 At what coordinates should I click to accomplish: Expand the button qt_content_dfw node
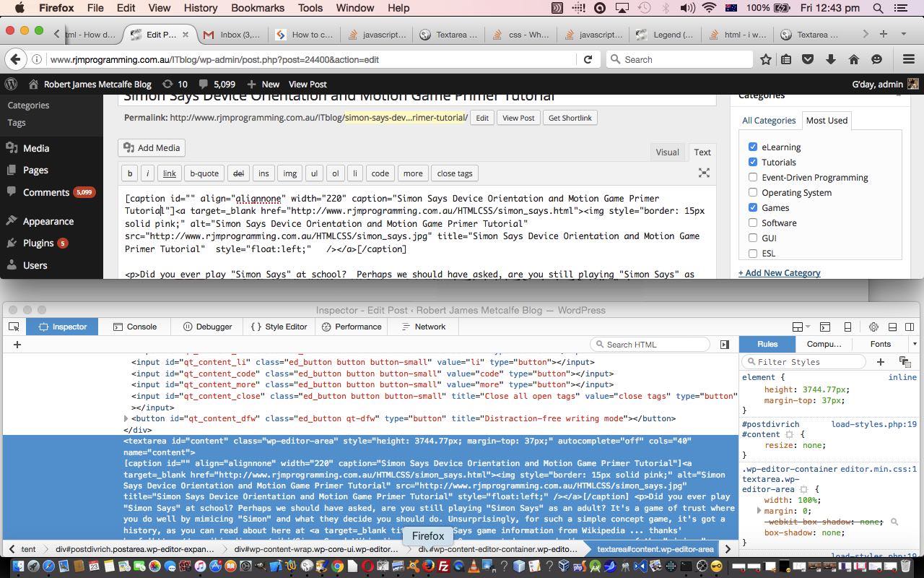coord(126,418)
